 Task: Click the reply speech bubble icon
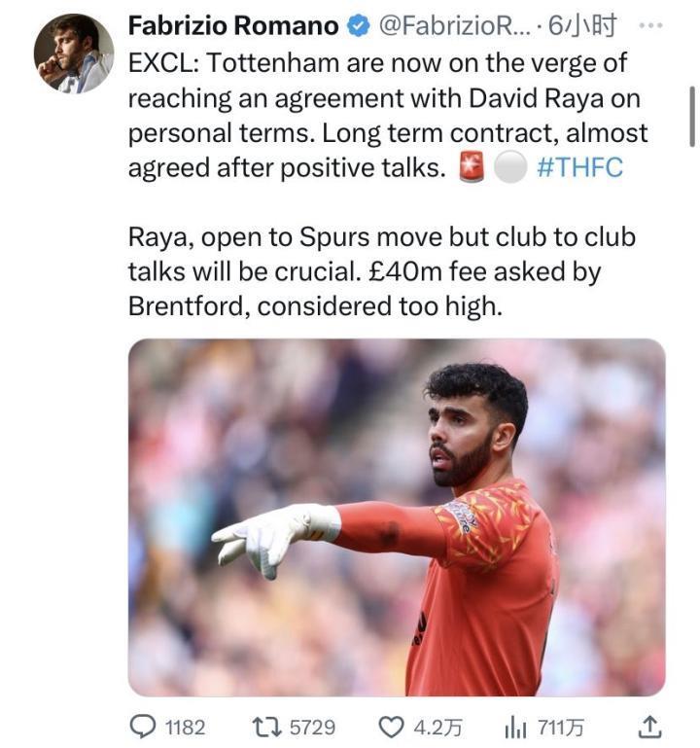(x=144, y=727)
